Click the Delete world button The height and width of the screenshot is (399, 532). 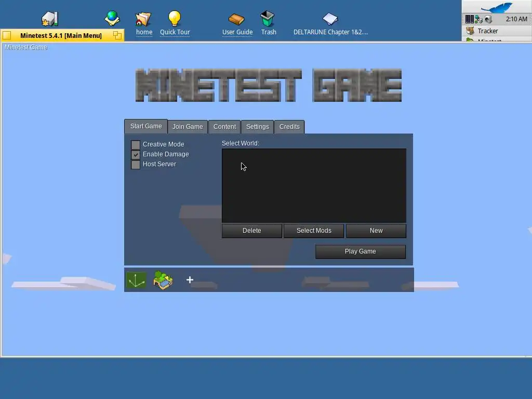pyautogui.click(x=252, y=231)
